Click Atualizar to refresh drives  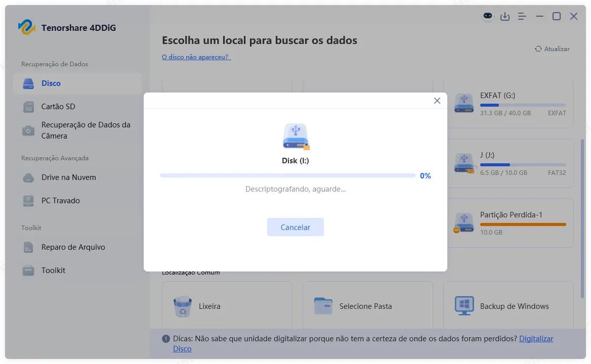552,49
